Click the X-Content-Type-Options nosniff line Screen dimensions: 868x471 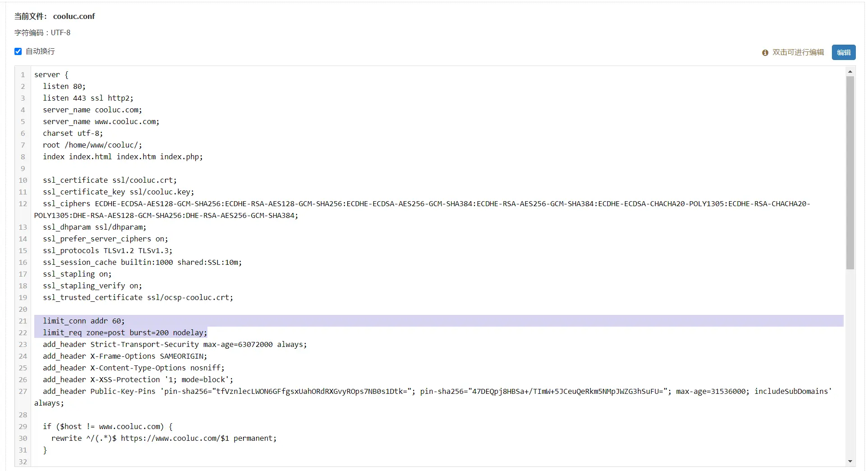[133, 368]
